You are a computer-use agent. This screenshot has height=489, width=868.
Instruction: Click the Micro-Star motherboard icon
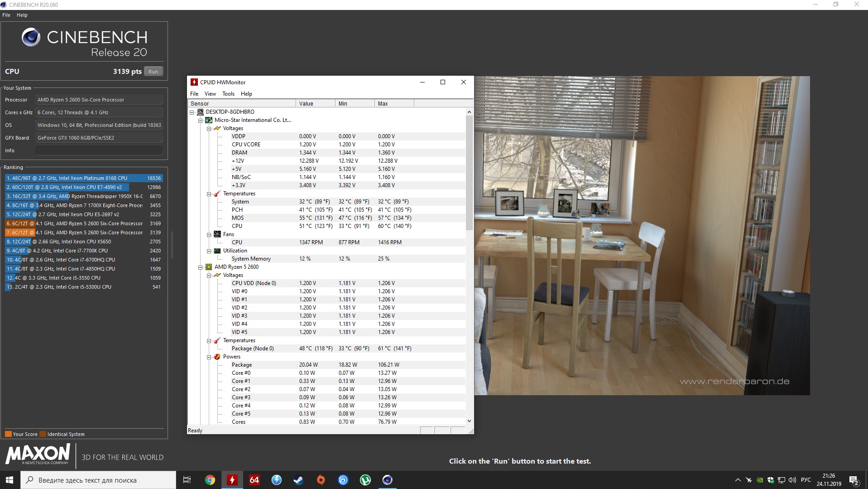coord(209,120)
